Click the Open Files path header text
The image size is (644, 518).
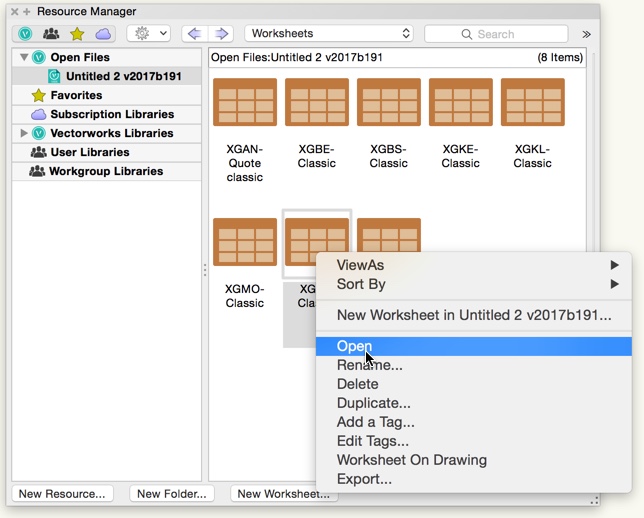pos(297,57)
